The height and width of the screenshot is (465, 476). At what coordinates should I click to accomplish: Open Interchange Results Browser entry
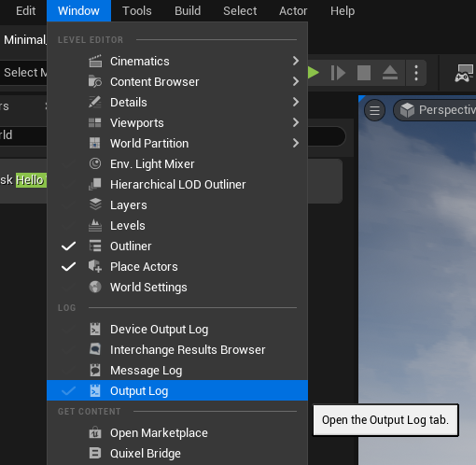[x=177, y=349]
